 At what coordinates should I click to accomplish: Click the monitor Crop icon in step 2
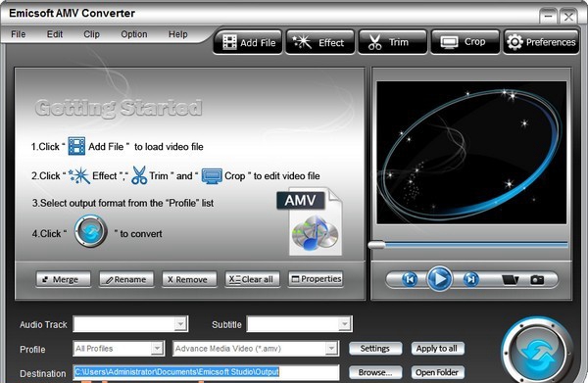(212, 175)
